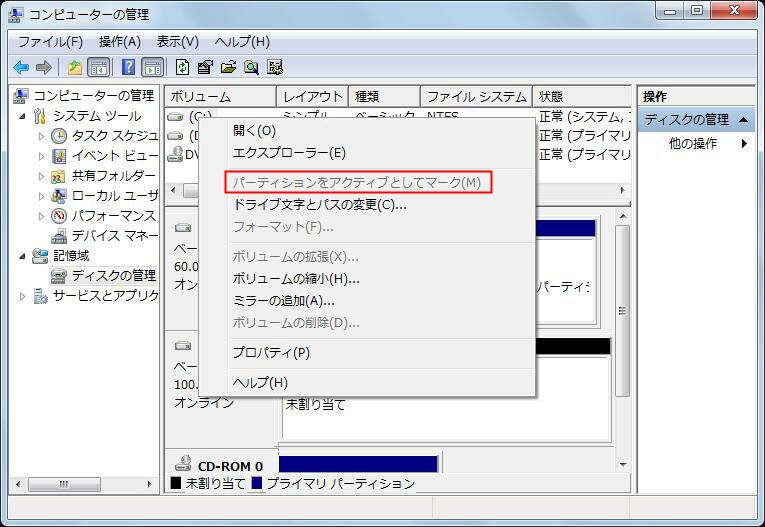
Task: Click the black 未割り当て legend swatch
Action: point(176,483)
